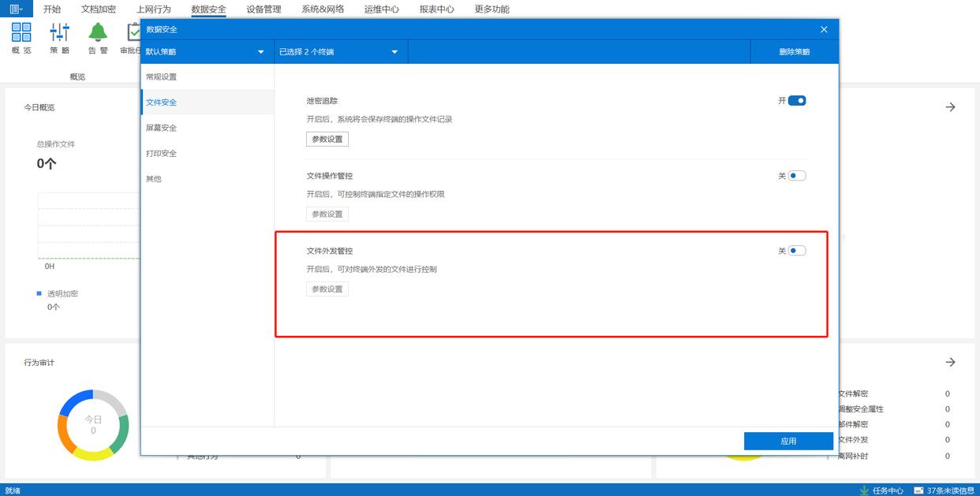Open the 告警 bell icon
This screenshot has height=496, width=980.
point(98,32)
